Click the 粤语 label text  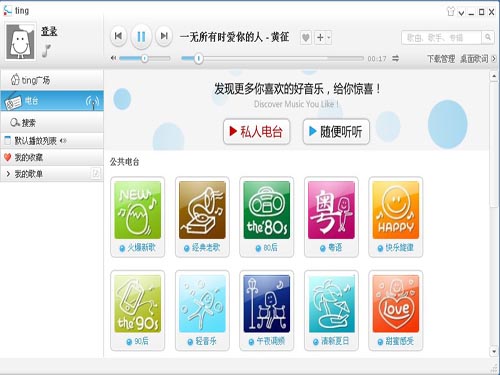click(x=335, y=248)
